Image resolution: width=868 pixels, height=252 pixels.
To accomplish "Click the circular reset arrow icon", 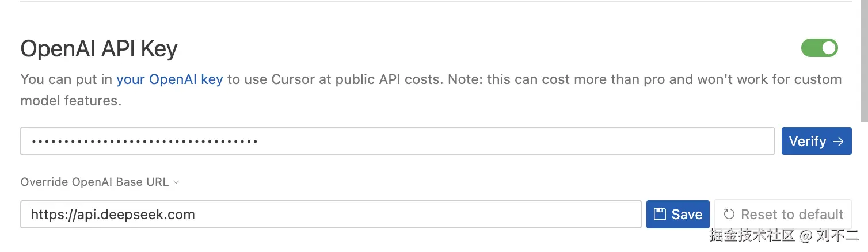I will click(x=729, y=215).
